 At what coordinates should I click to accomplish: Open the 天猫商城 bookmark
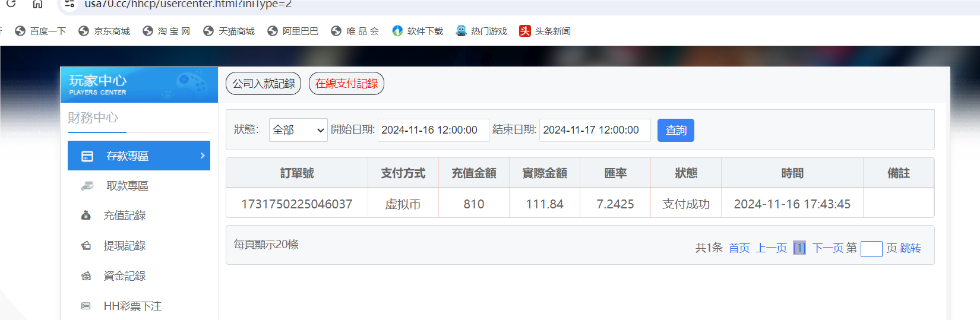pyautogui.click(x=229, y=31)
